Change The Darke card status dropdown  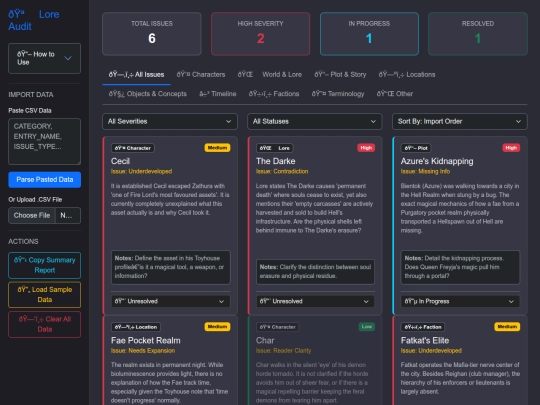point(315,301)
